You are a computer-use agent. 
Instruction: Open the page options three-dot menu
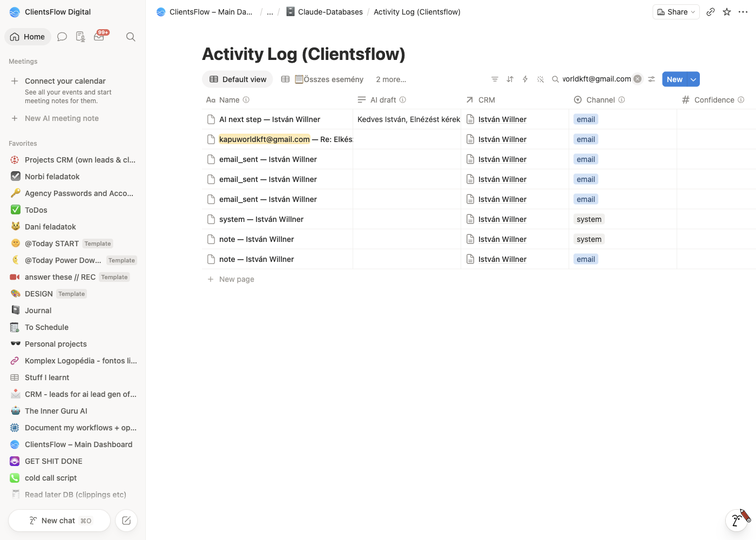743,12
